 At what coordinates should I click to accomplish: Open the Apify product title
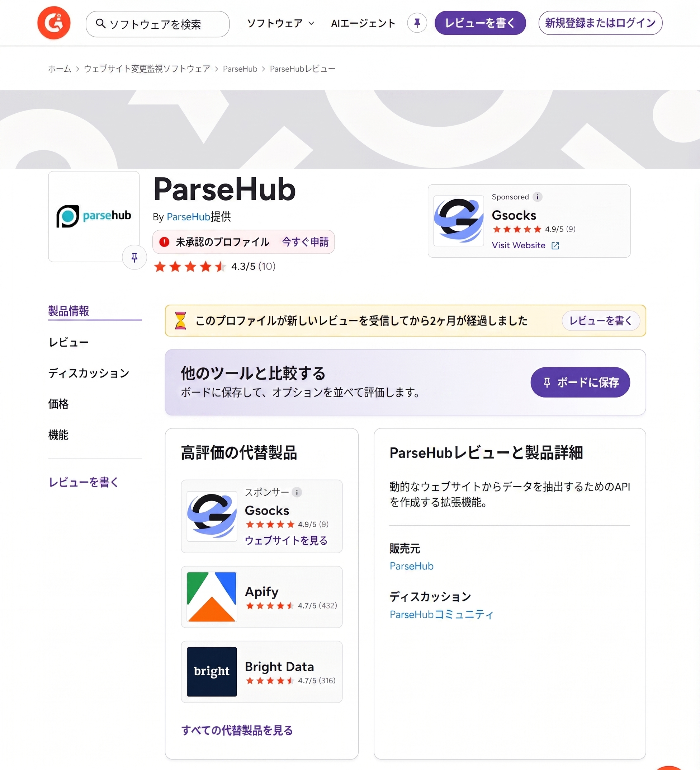[262, 592]
